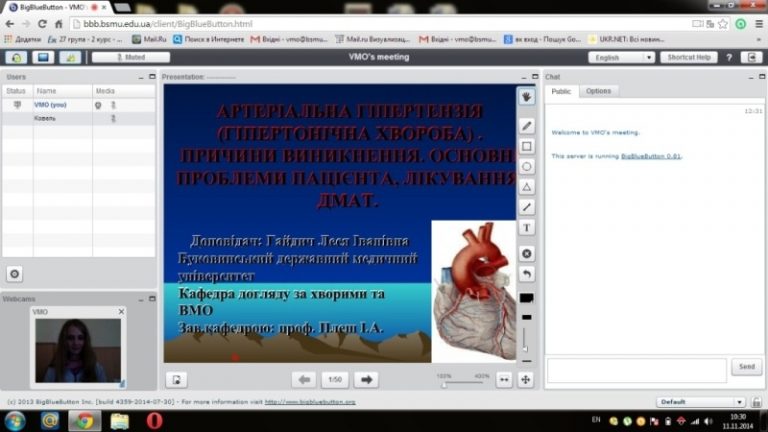Undo the last whiteboard annotation
768x432 pixels.
click(x=527, y=274)
